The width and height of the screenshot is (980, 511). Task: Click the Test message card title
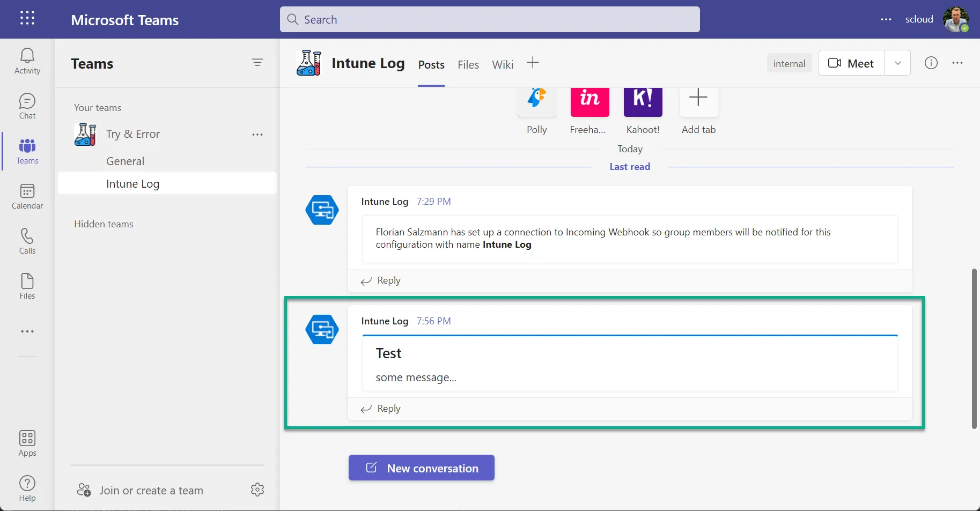pyautogui.click(x=388, y=353)
